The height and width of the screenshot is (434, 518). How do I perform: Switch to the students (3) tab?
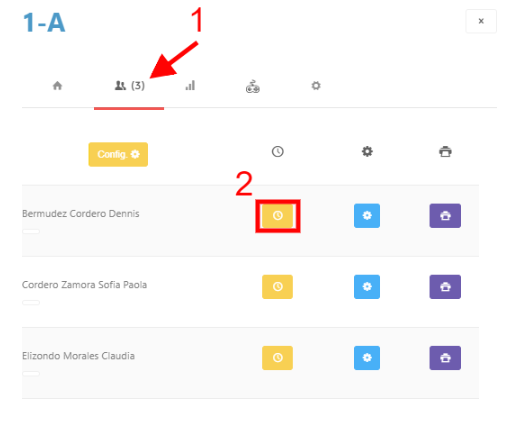click(129, 86)
